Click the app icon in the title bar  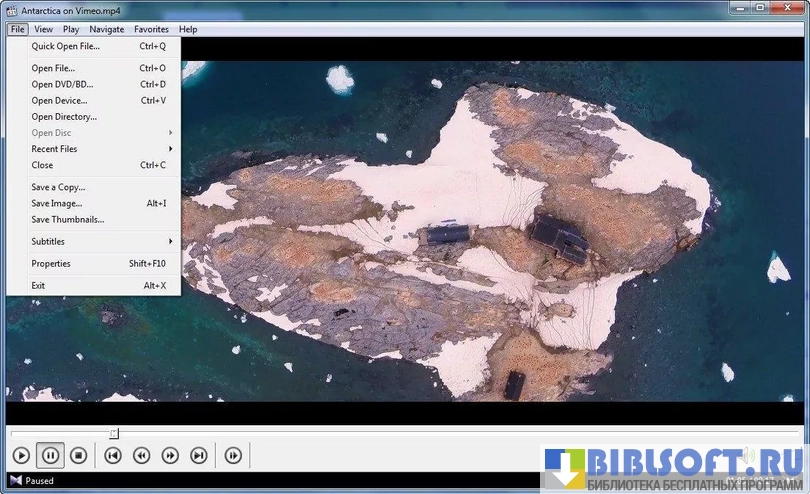pyautogui.click(x=11, y=10)
